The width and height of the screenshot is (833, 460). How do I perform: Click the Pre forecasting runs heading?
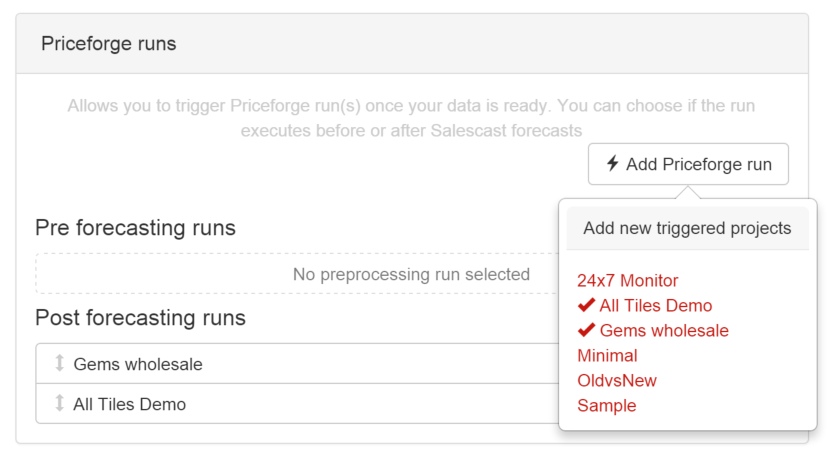coord(135,228)
